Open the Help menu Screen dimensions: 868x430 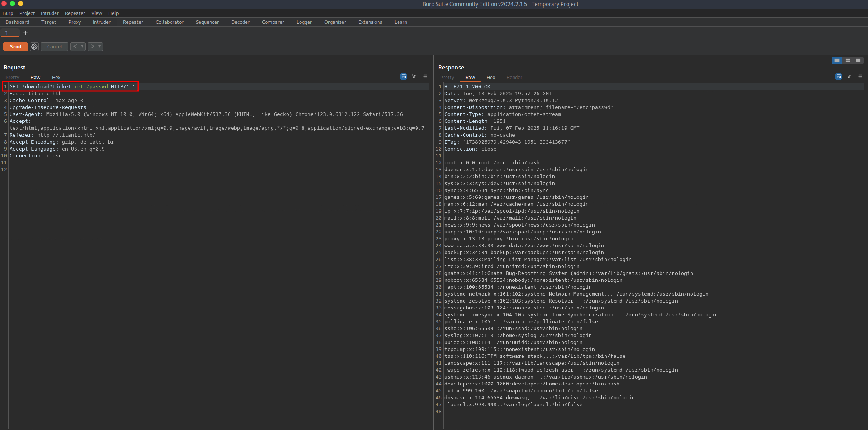click(113, 13)
